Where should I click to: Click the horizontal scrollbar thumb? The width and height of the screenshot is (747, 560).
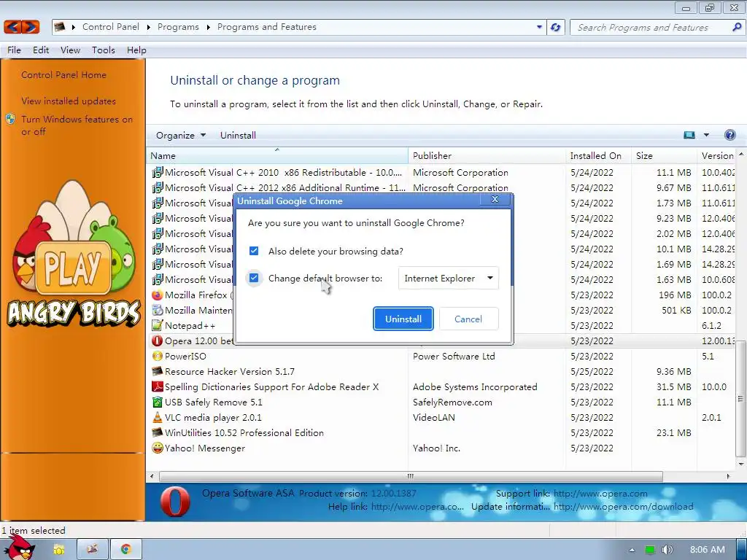click(411, 476)
